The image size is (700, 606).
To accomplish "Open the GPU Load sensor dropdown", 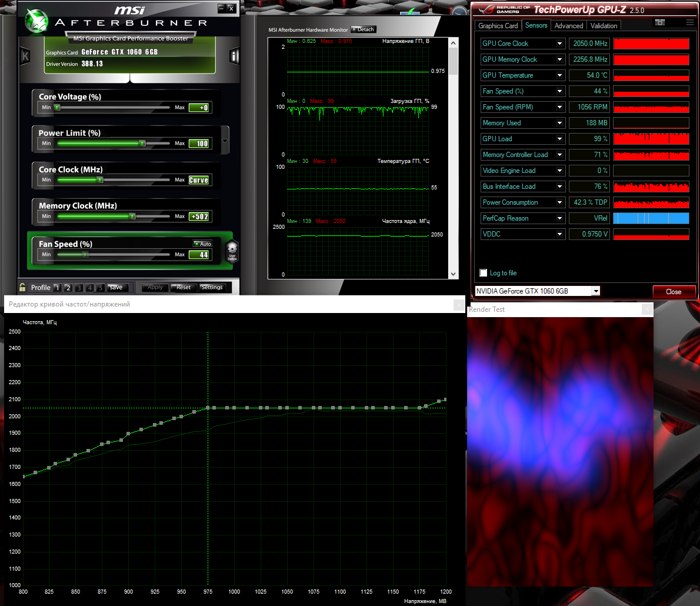I will pos(559,139).
